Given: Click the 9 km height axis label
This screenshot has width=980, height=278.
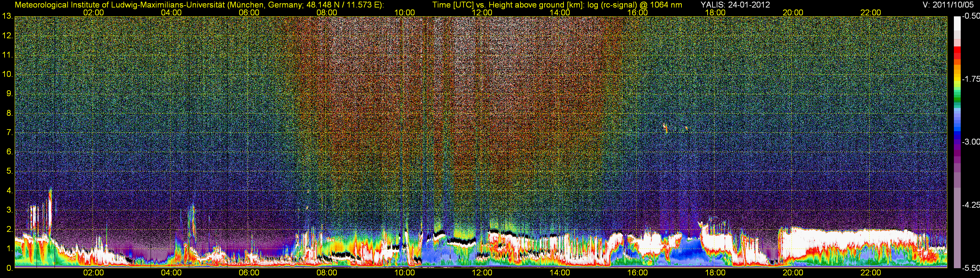Looking at the screenshot, I should pyautogui.click(x=9, y=94).
